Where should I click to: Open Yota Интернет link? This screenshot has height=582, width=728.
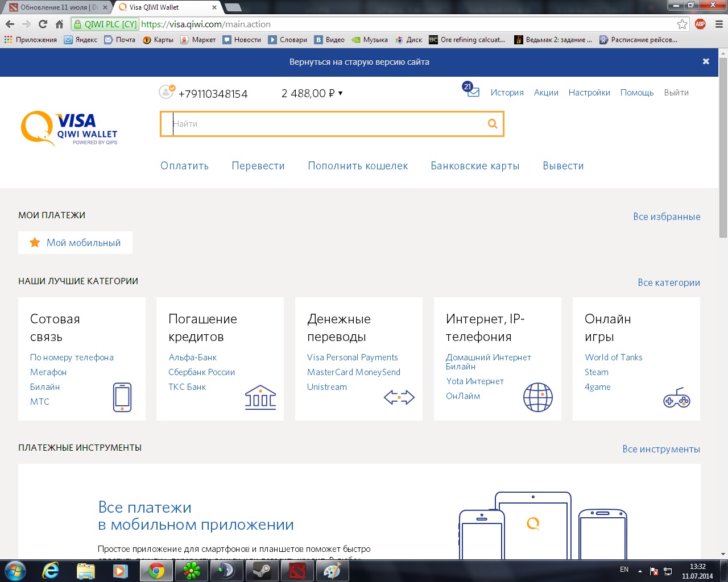(x=475, y=381)
